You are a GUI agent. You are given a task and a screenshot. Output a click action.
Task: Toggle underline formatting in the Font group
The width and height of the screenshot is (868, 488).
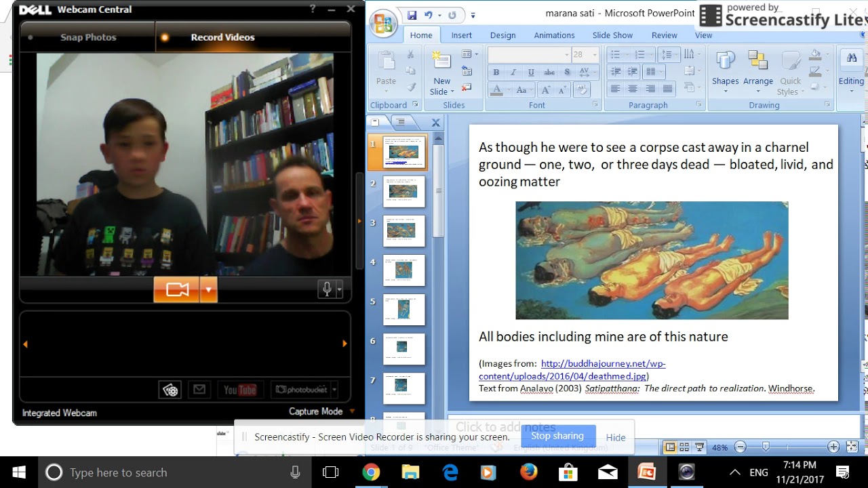pyautogui.click(x=531, y=73)
